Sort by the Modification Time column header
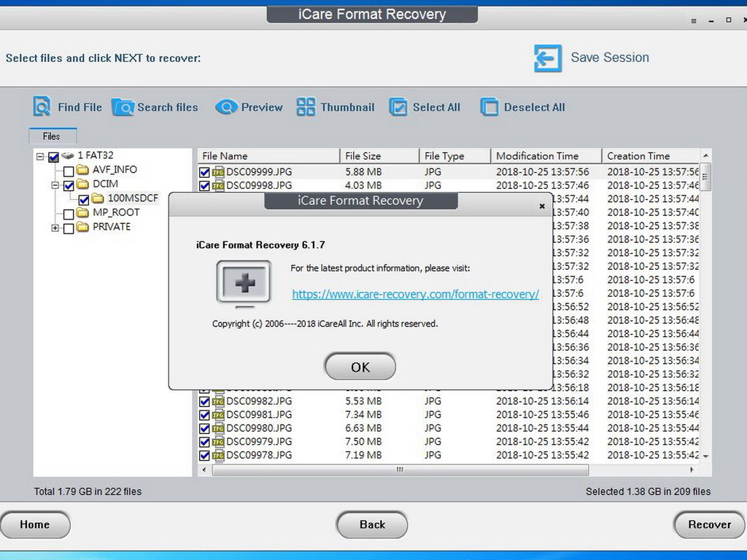Screen dimensions: 747x560 click(x=546, y=156)
